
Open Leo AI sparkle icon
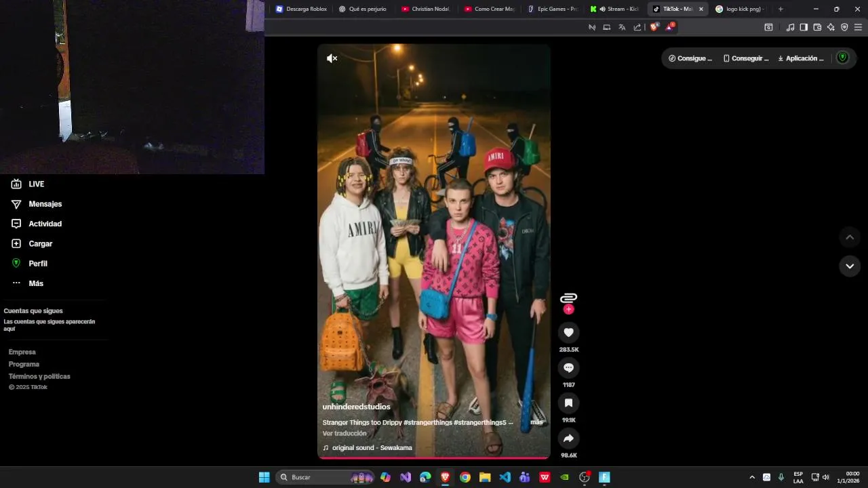tap(831, 27)
